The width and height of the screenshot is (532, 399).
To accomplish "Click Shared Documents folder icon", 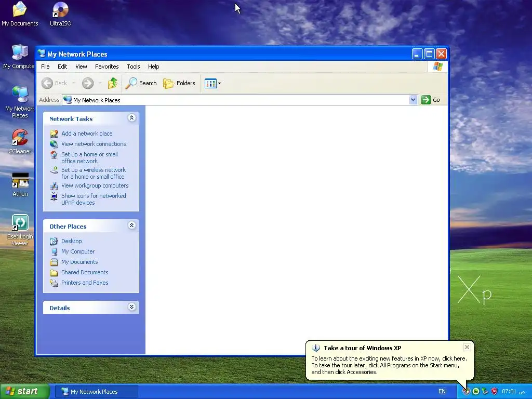I will pyautogui.click(x=54, y=272).
